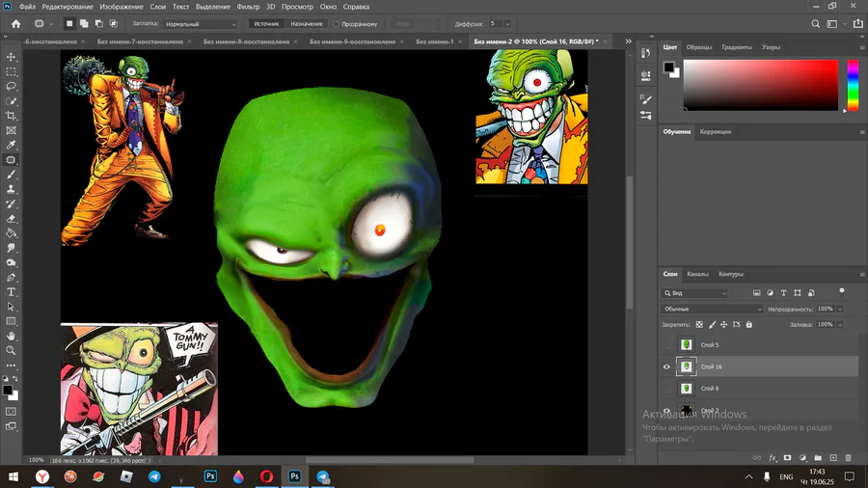Toggle text layer filter T icon
The width and height of the screenshot is (868, 488).
tap(783, 292)
